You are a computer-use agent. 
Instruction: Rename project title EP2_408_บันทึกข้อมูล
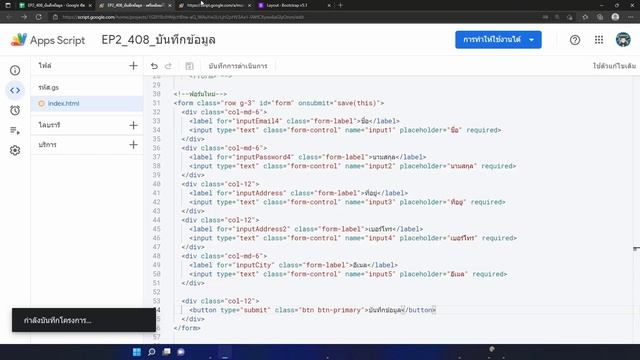click(158, 40)
